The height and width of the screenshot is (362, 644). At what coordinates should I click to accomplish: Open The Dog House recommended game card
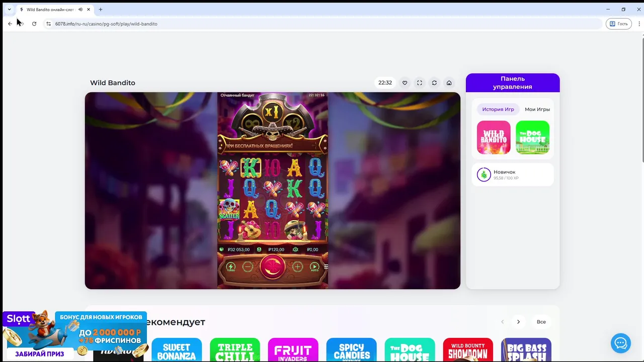[x=410, y=350]
